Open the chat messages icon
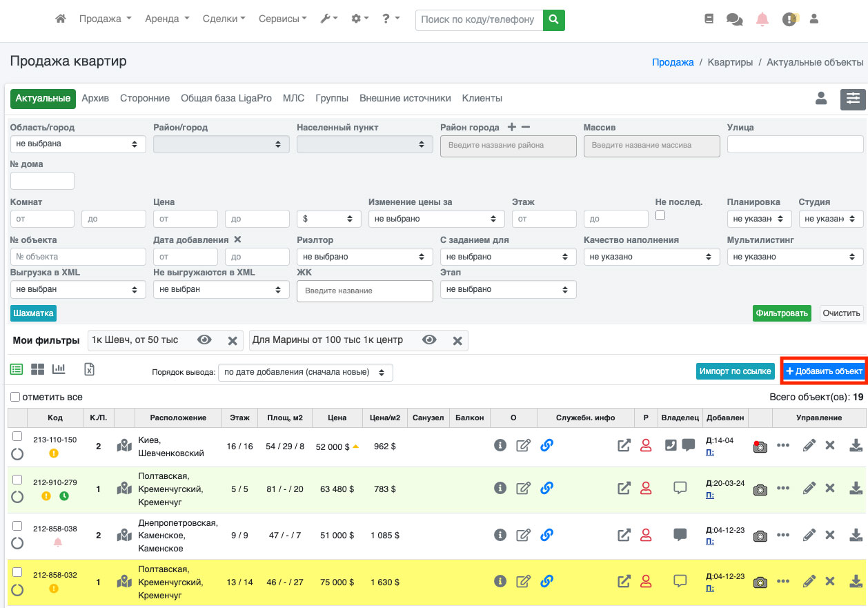 [x=734, y=19]
